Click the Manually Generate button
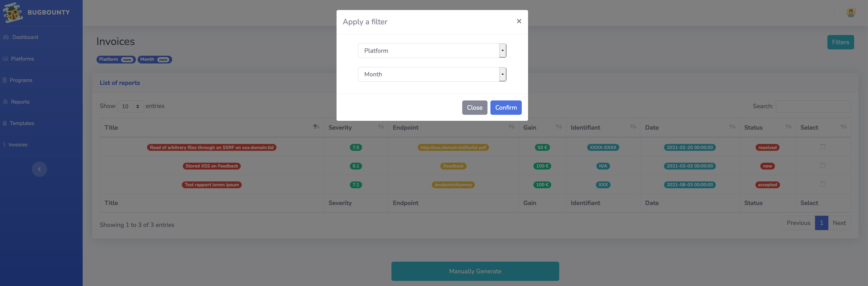The image size is (868, 286). pyautogui.click(x=475, y=271)
